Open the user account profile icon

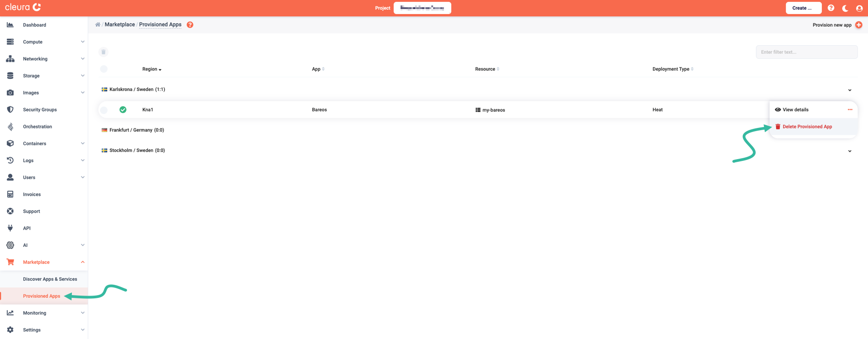point(859,8)
